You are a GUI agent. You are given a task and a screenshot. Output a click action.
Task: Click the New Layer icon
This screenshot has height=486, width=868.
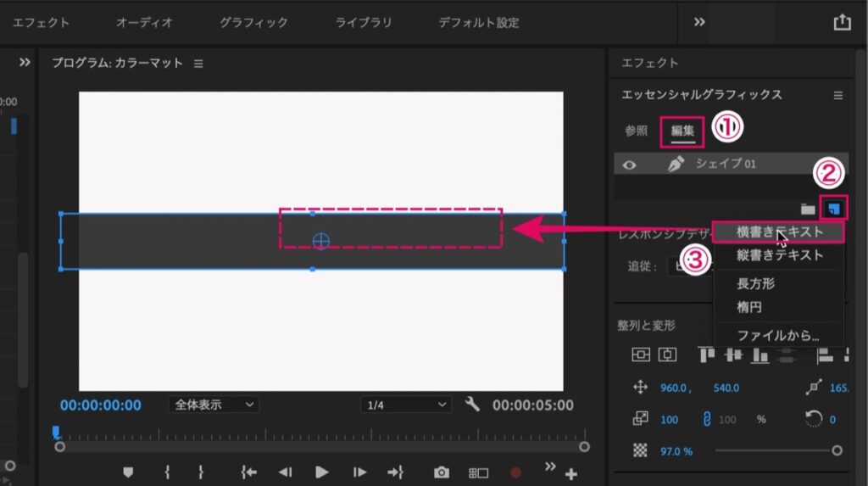834,209
